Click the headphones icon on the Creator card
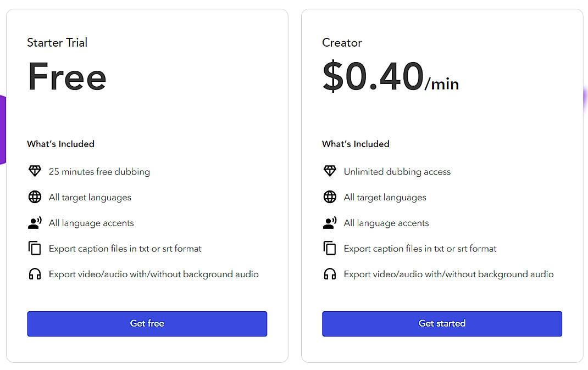Viewport: 588px width, 370px height. 330,274
